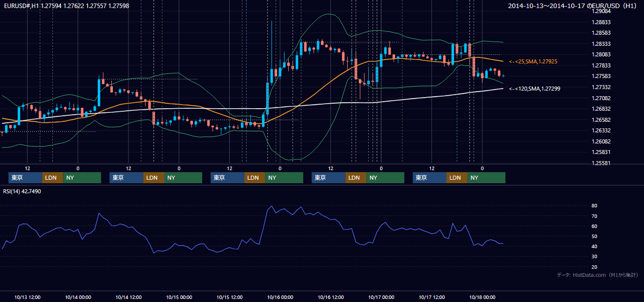The height and width of the screenshot is (302, 644).
Task: Click price axis label 1.27082
Action: pos(601,98)
